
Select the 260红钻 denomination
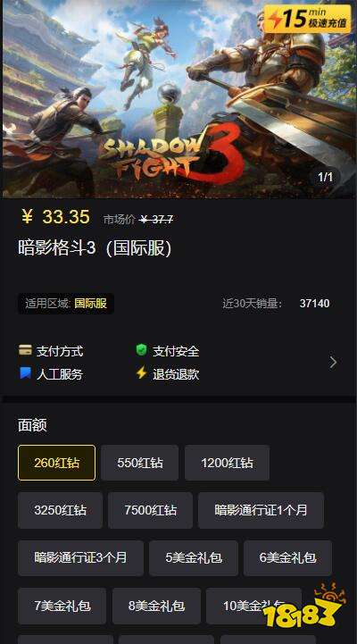(x=56, y=463)
